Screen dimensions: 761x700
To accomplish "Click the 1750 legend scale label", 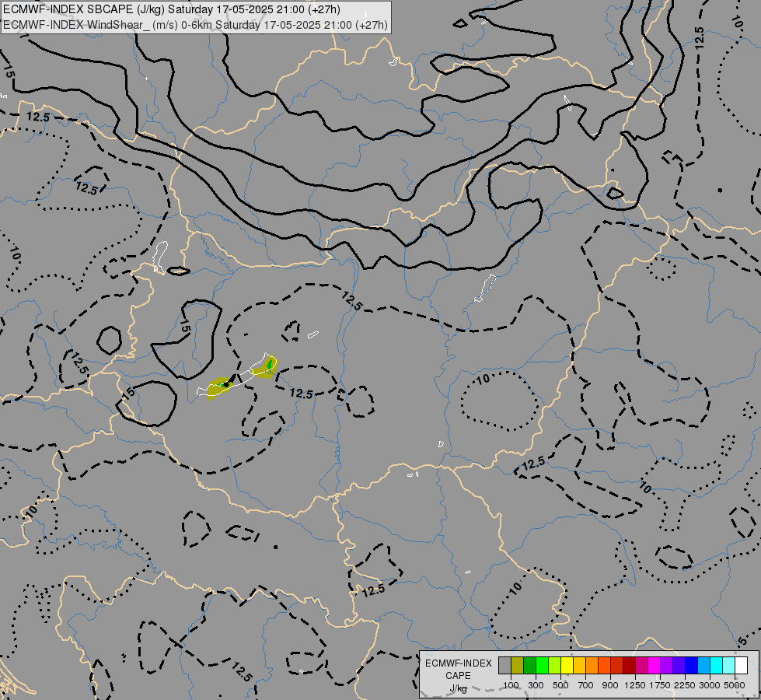I will [660, 685].
